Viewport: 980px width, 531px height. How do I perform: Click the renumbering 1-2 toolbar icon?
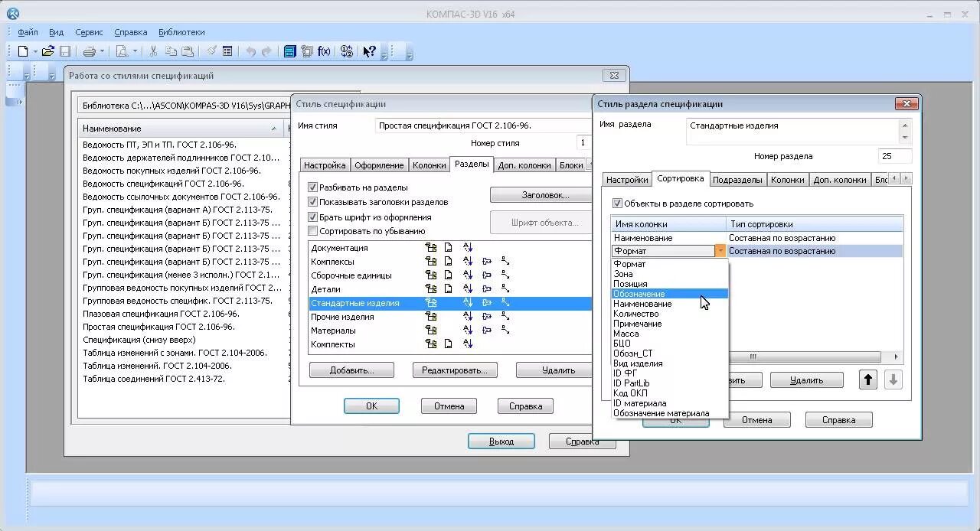[347, 51]
